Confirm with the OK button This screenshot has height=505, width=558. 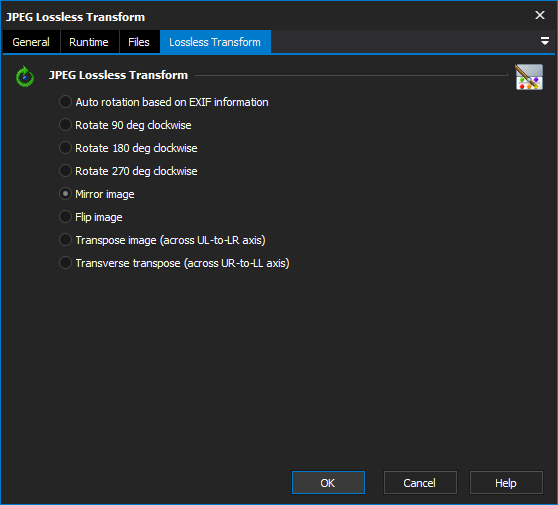(x=328, y=483)
